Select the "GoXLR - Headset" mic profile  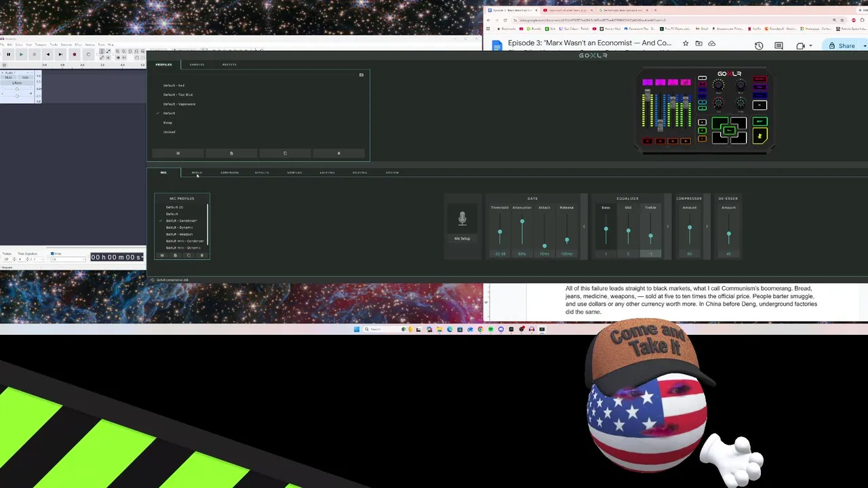pos(179,234)
